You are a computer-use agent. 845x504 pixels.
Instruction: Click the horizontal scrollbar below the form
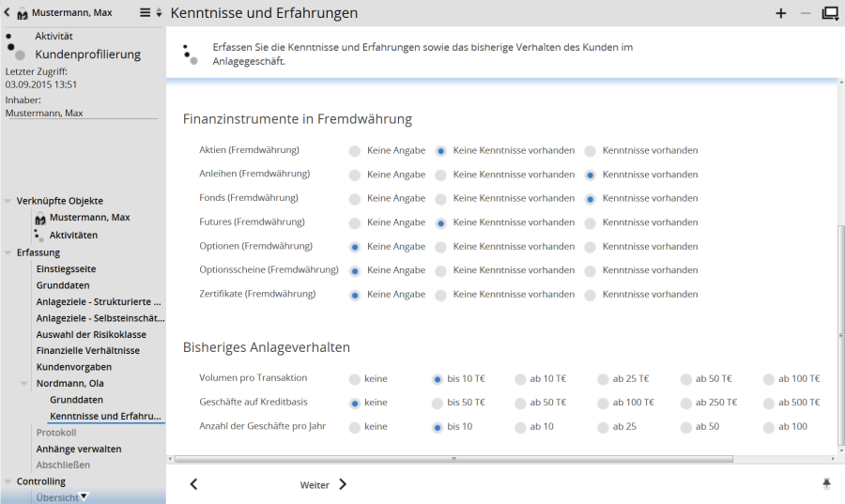click(x=454, y=459)
